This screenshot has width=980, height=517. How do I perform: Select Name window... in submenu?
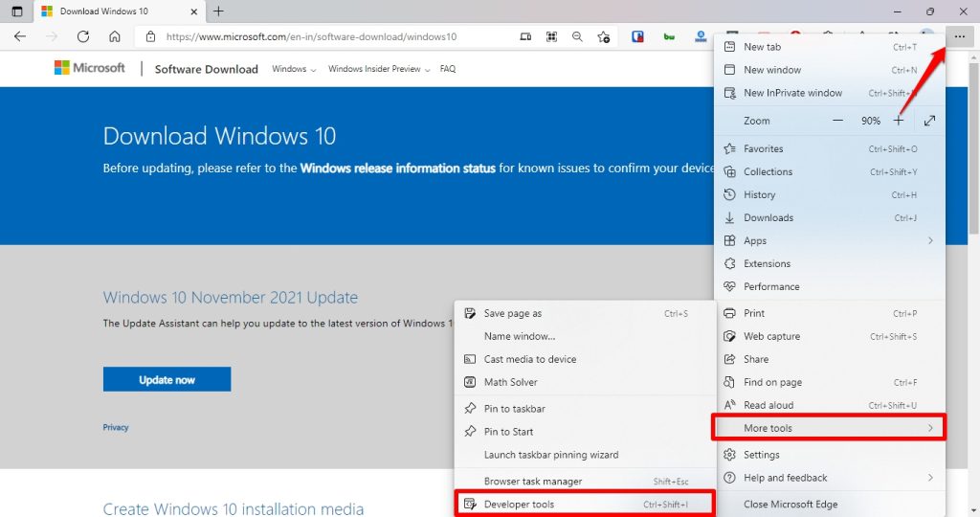[585, 336]
